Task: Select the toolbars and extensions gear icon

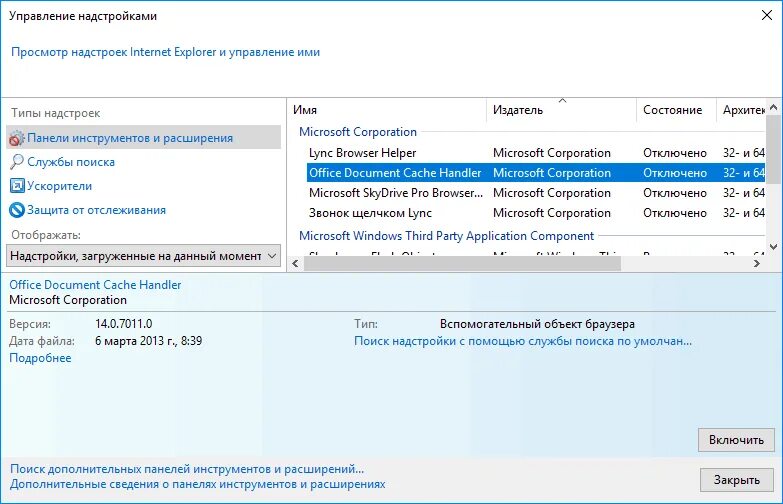Action: pyautogui.click(x=16, y=138)
